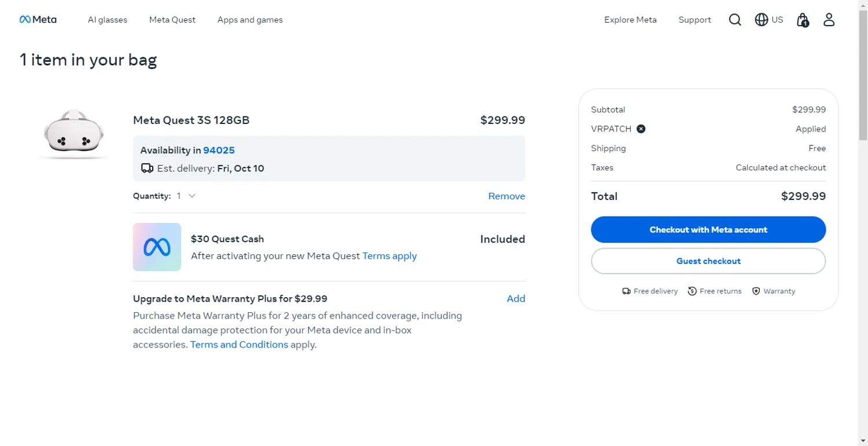Open the Apps and games menu

pyautogui.click(x=250, y=20)
